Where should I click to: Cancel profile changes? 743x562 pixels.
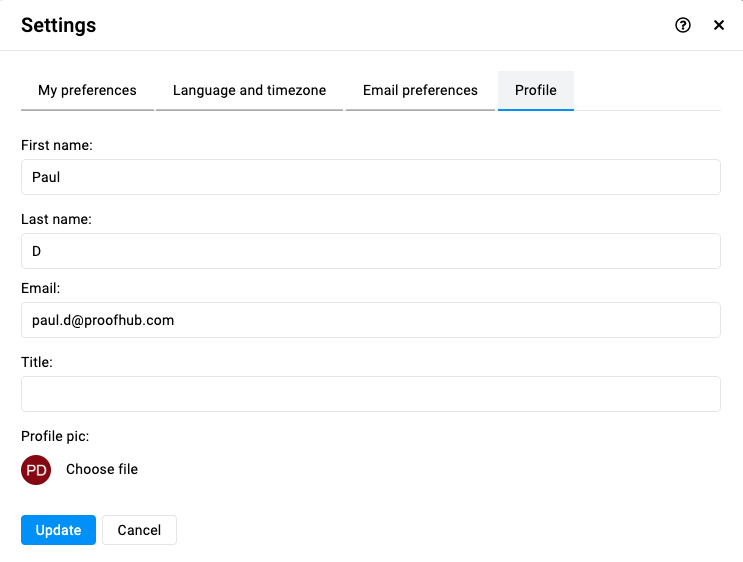tap(139, 530)
